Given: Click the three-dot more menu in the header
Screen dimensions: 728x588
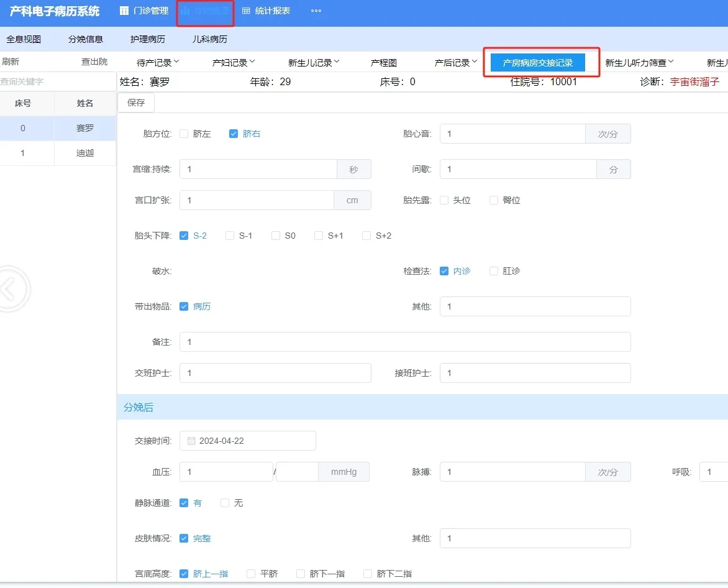Looking at the screenshot, I should (x=316, y=11).
